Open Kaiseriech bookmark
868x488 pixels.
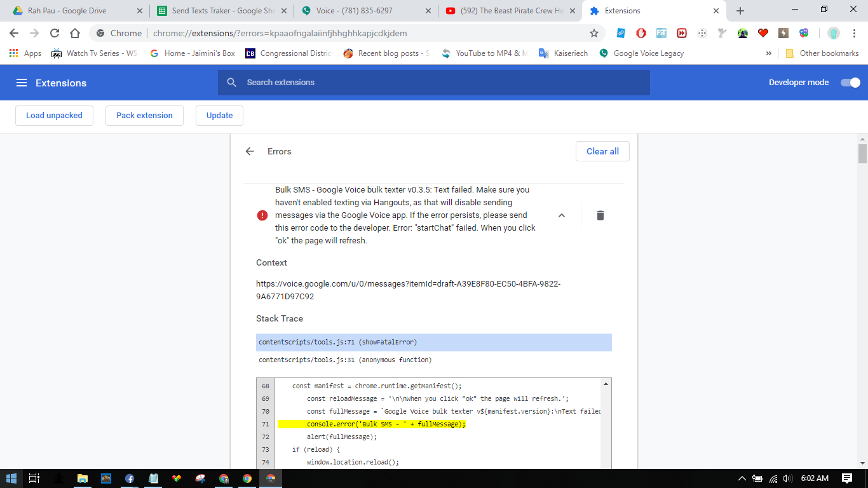(x=563, y=53)
